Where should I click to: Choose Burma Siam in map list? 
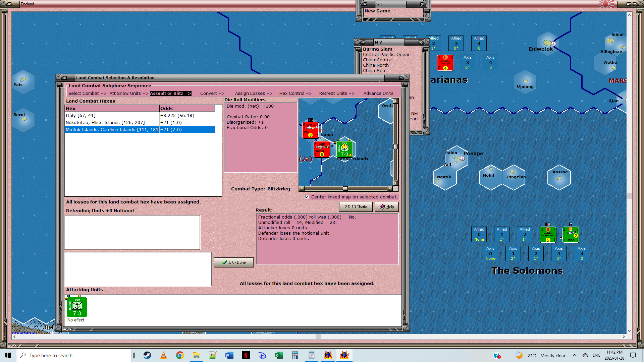(377, 49)
